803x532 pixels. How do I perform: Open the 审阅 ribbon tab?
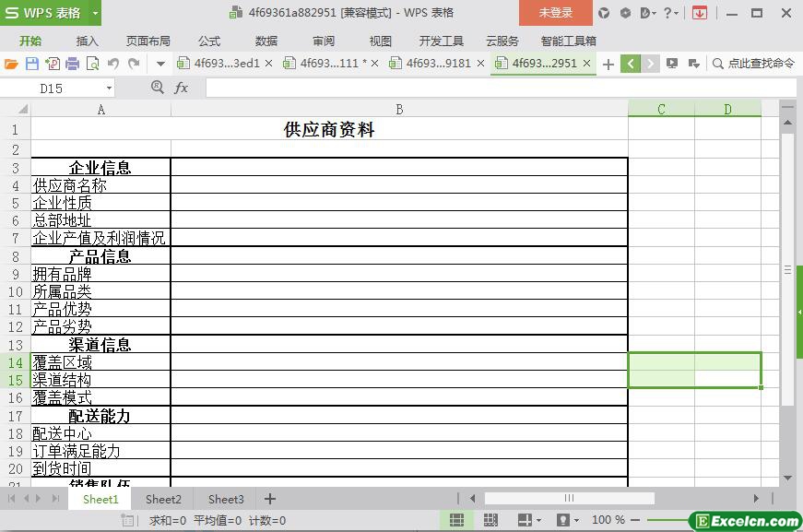pyautogui.click(x=324, y=41)
